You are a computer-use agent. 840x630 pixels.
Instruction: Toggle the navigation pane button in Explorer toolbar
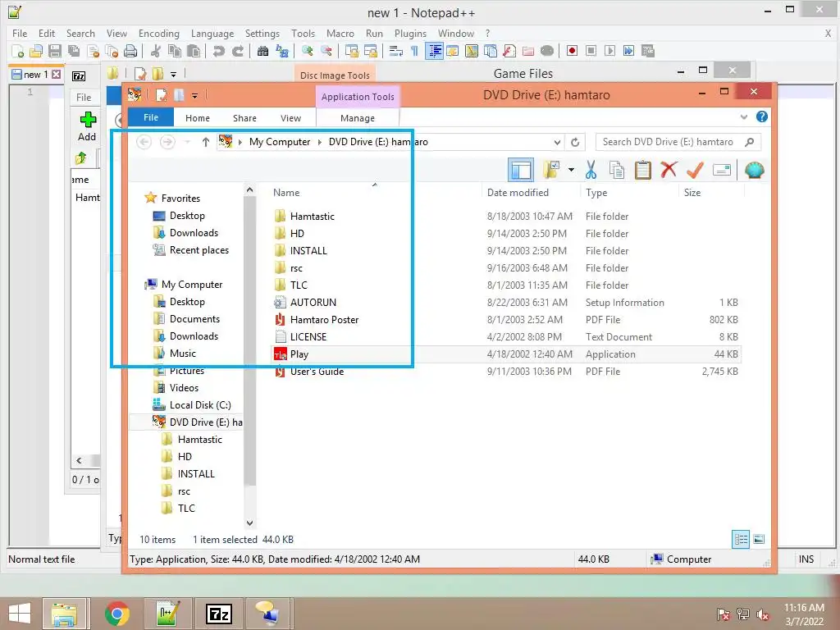coord(521,171)
